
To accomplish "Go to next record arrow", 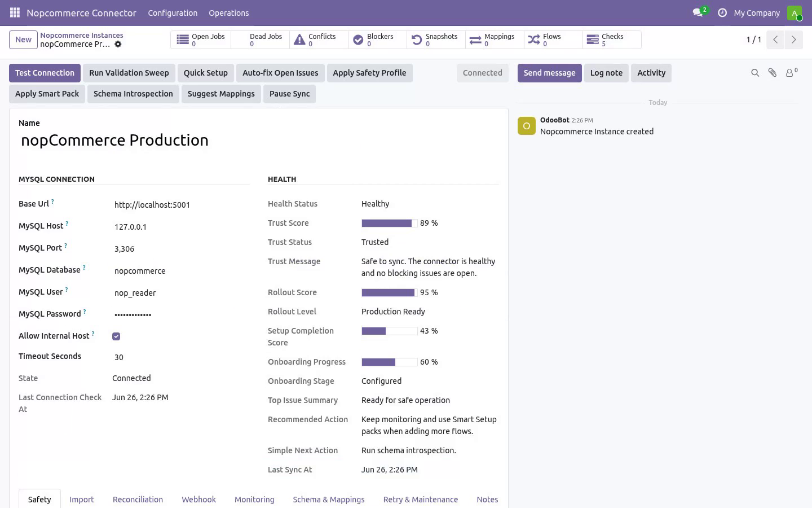I will click(793, 40).
